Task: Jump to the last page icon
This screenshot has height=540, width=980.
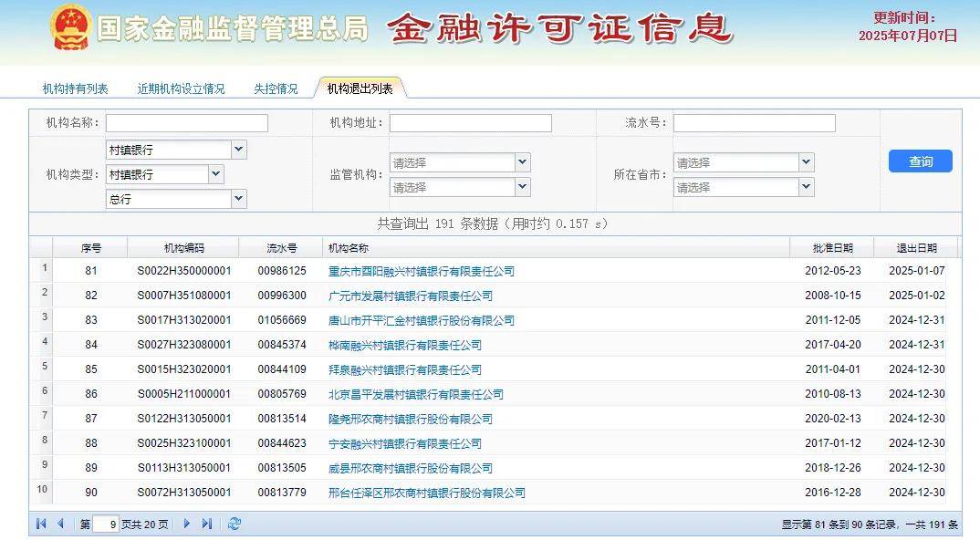Action: 207,524
